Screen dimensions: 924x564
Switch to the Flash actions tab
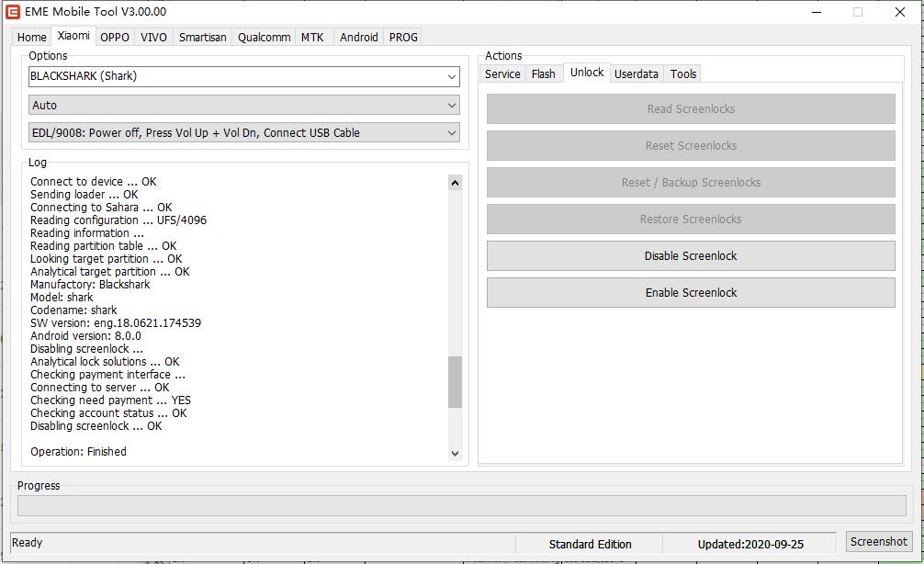point(544,73)
